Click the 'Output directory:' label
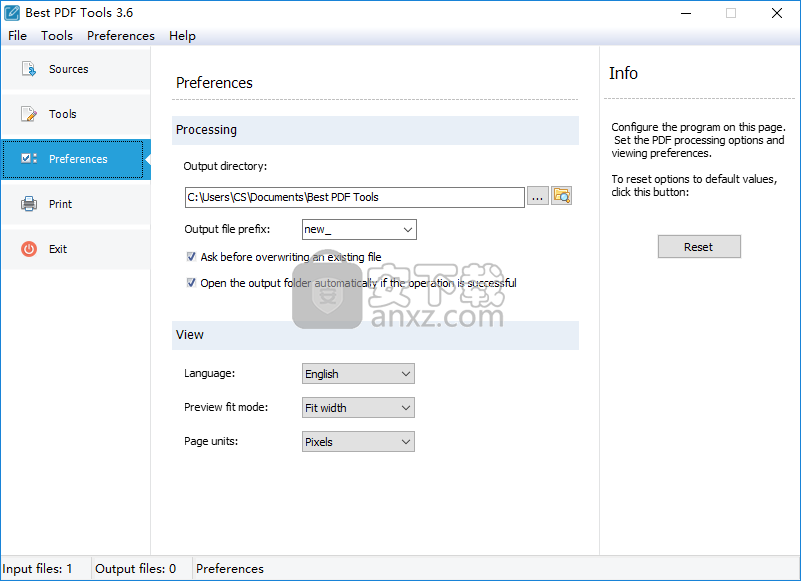 [225, 166]
